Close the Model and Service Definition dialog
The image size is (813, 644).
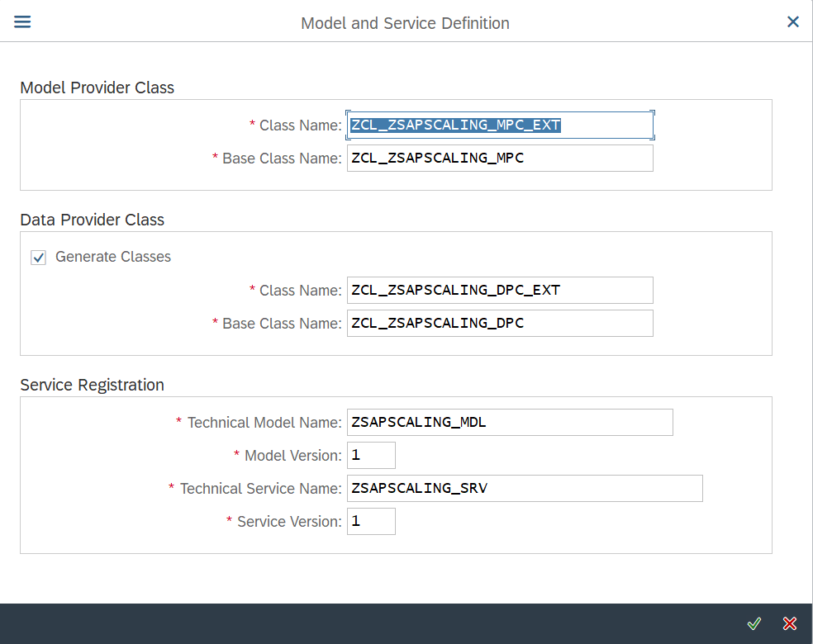(x=793, y=21)
